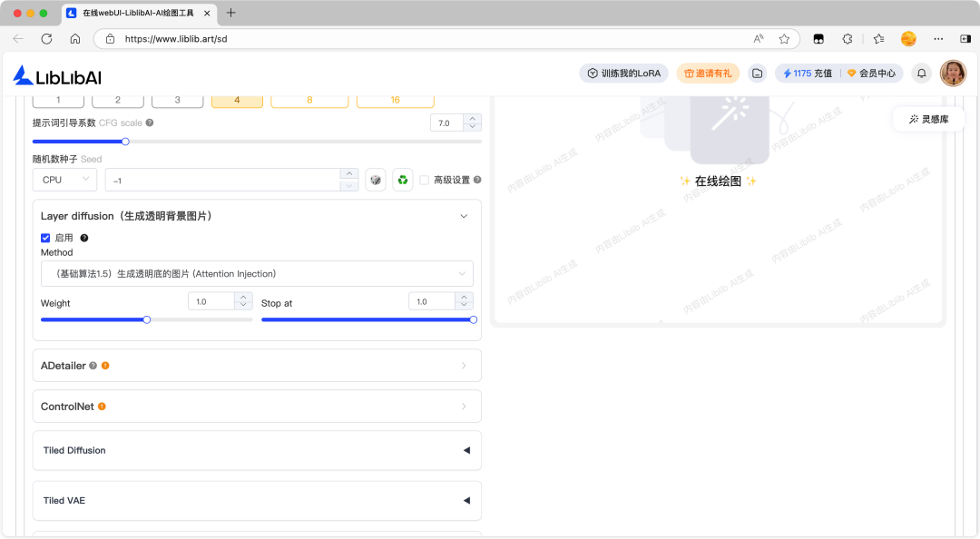Click the LibLibAI logo
This screenshot has width=980, height=539.
[x=57, y=75]
